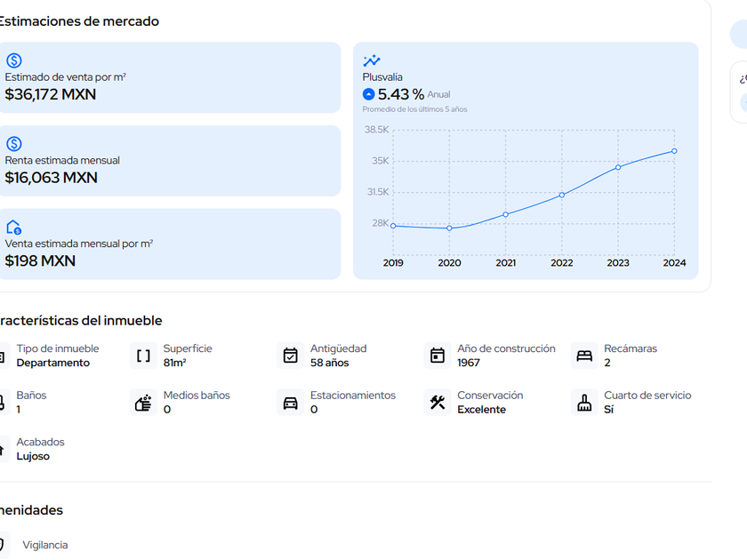Click the 2023 data point on chart

(x=618, y=167)
